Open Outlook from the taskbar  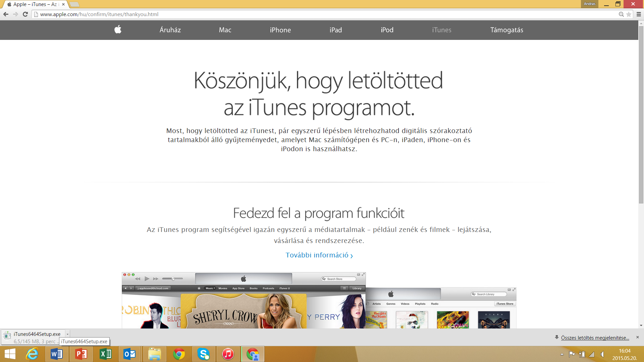click(x=129, y=354)
